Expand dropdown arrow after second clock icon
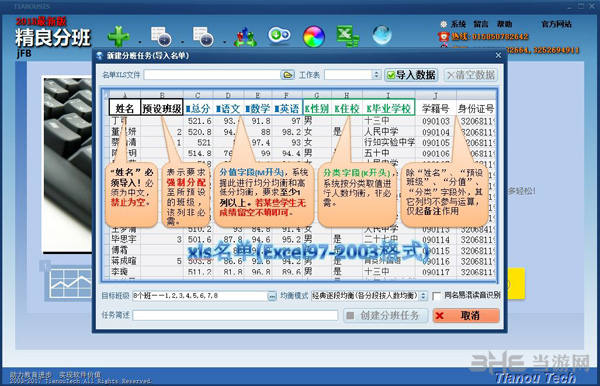 225,41
